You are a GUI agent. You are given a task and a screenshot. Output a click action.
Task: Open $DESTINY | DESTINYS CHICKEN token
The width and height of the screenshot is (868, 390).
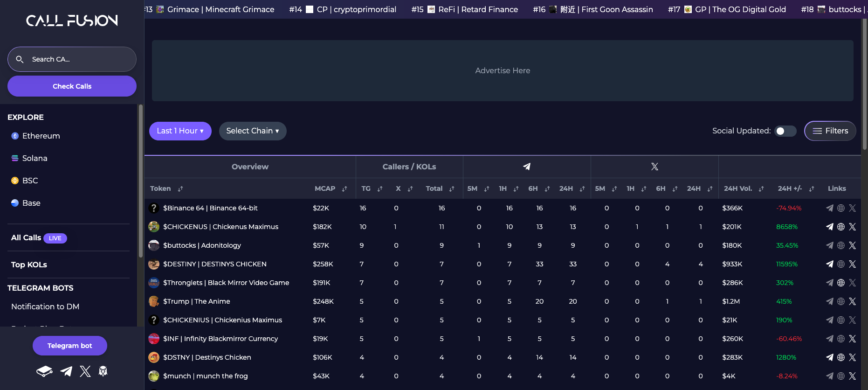(x=215, y=264)
